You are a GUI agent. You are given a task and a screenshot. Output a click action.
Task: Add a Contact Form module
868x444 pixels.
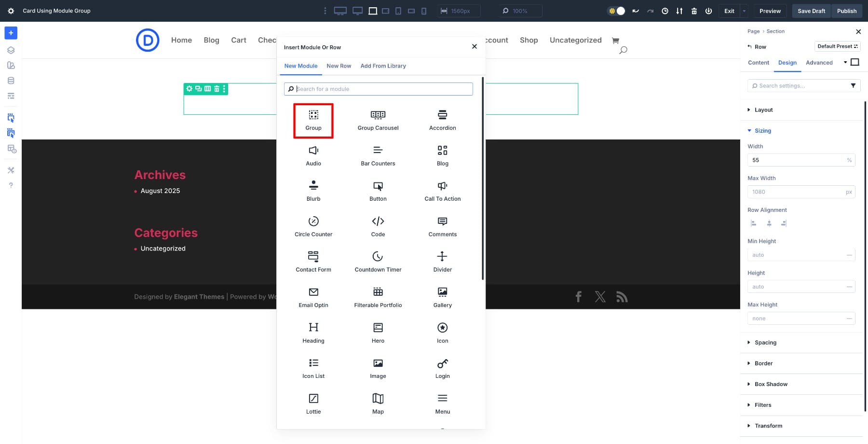coord(313,261)
